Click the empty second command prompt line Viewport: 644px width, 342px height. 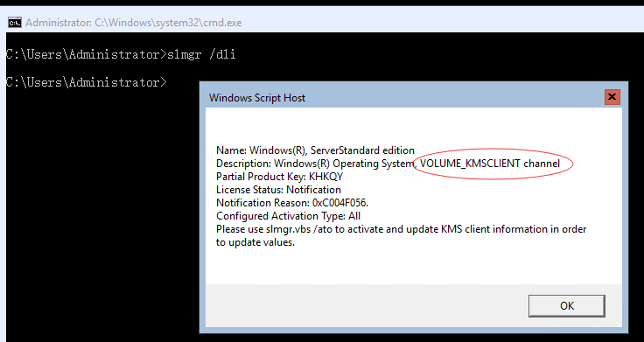(87, 82)
